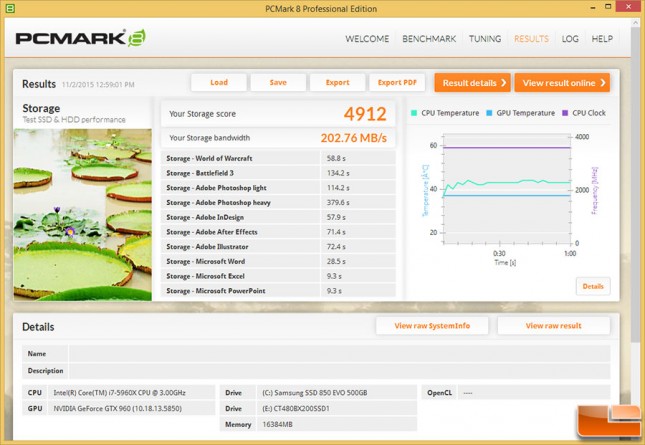This screenshot has height=445, width=645.
Task: Click the bandwidth value 202.76 MB/s
Action: [x=353, y=138]
